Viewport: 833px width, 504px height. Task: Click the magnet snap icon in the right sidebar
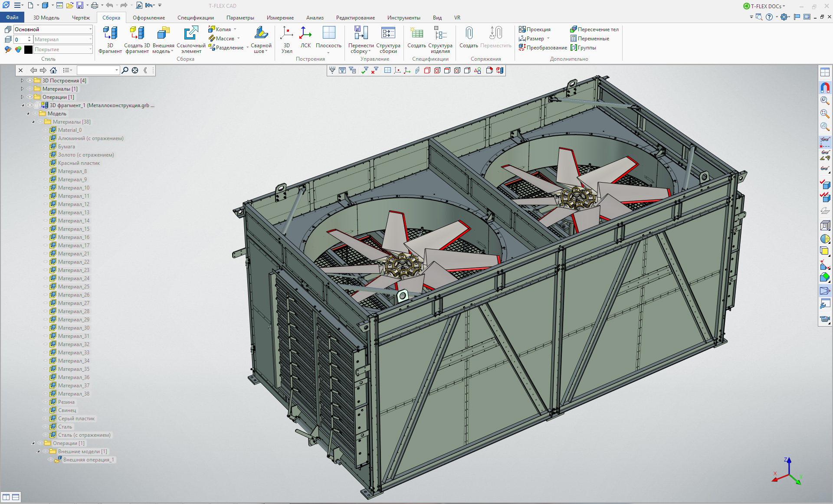pyautogui.click(x=825, y=88)
